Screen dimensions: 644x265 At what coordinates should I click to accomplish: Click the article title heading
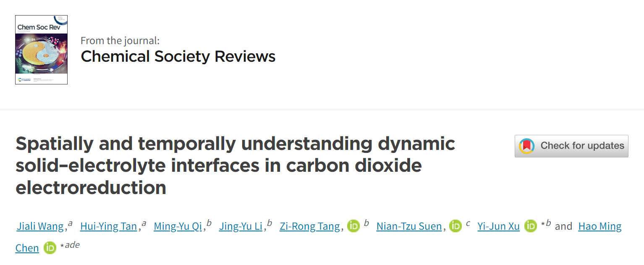click(235, 166)
